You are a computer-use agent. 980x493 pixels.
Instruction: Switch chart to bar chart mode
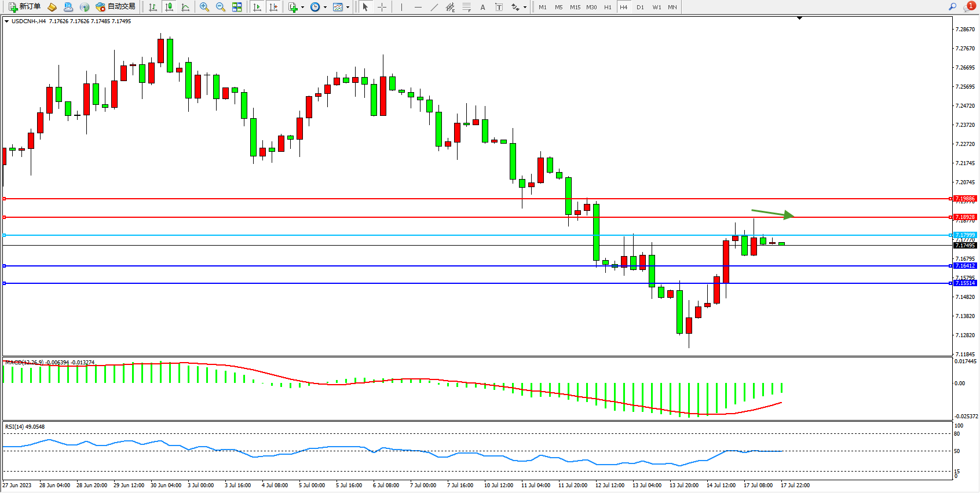(x=153, y=7)
